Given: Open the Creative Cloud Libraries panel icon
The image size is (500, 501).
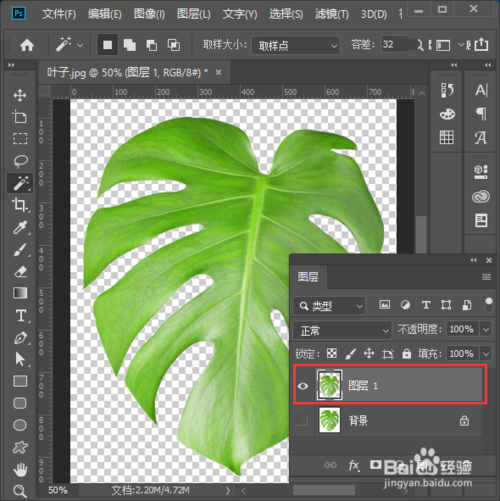Looking at the screenshot, I should point(481,197).
